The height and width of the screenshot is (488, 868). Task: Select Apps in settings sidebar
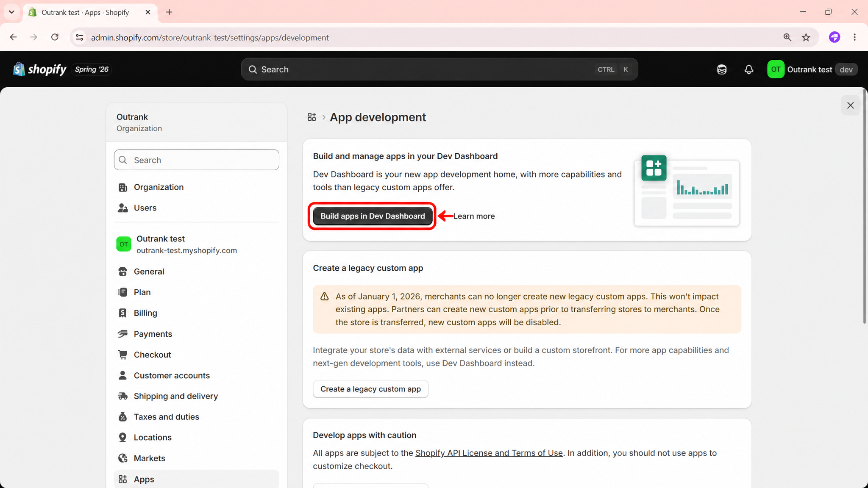(197, 479)
